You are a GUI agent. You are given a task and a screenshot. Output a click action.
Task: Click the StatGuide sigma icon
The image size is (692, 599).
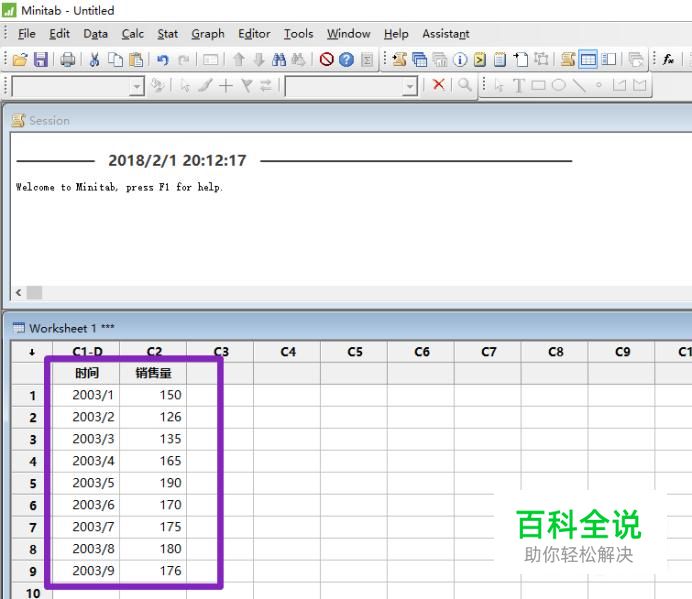point(367,59)
